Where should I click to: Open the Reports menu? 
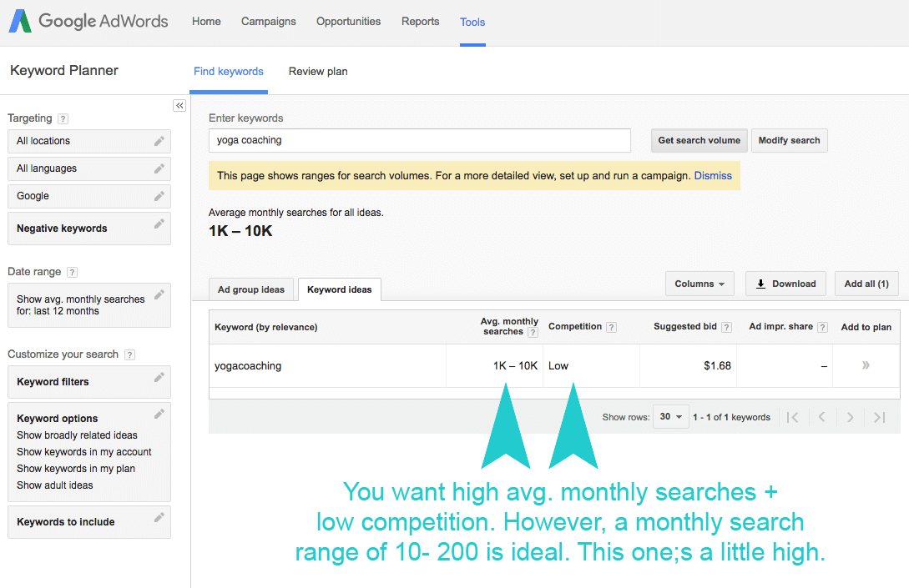point(421,22)
